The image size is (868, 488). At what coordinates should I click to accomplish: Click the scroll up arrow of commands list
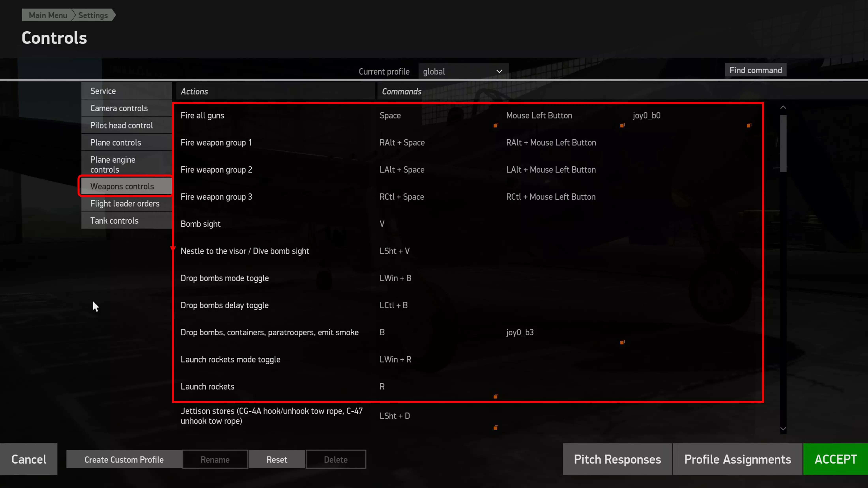(783, 107)
